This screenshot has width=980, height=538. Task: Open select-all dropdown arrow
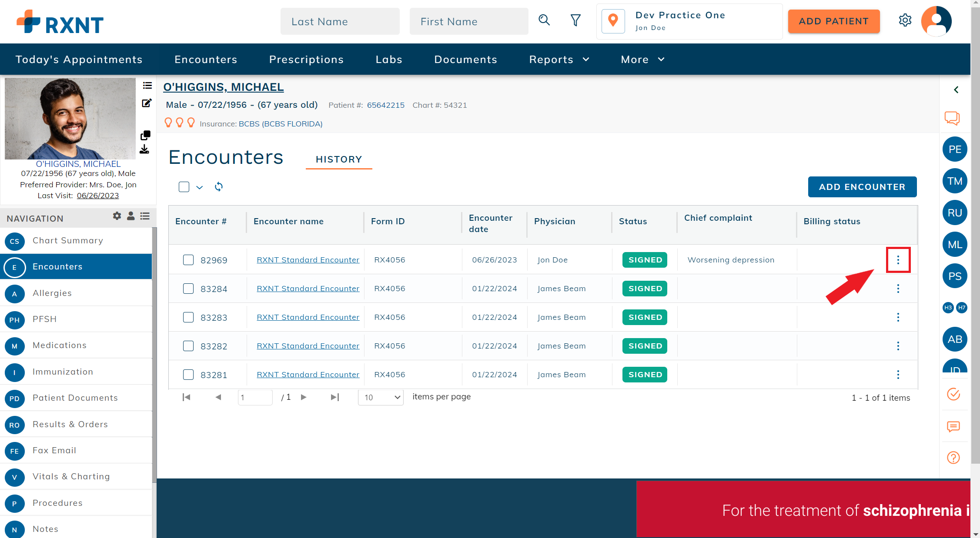[200, 187]
